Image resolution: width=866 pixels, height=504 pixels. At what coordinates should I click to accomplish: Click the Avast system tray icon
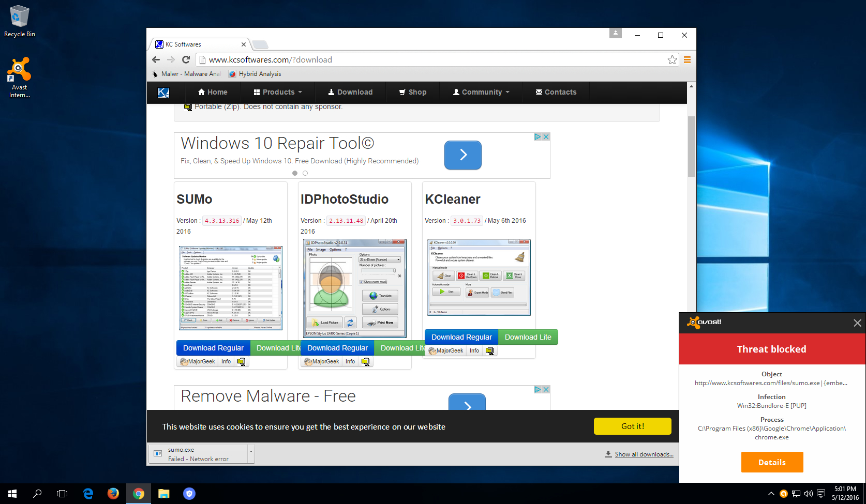(784, 494)
